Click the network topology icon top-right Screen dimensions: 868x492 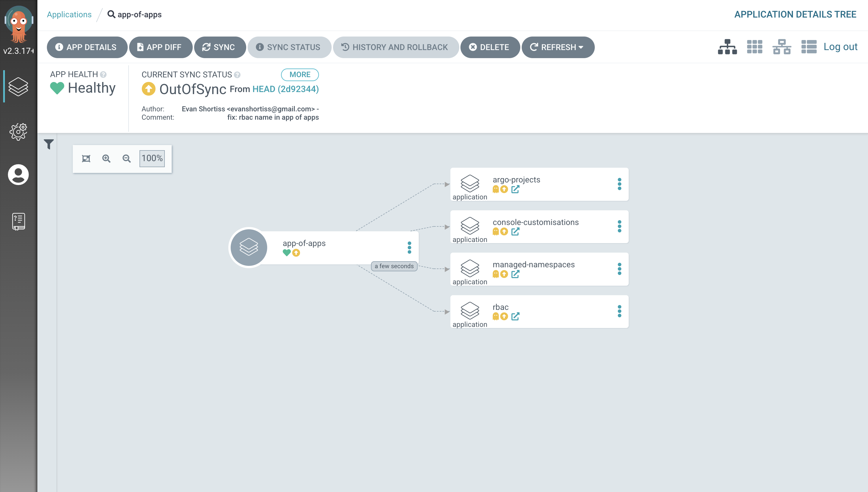click(781, 47)
